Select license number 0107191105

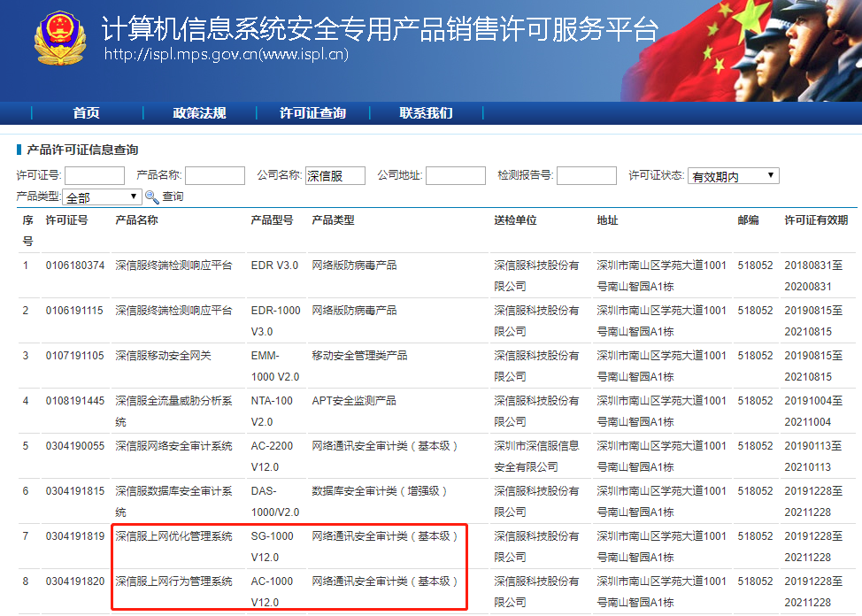tap(74, 355)
